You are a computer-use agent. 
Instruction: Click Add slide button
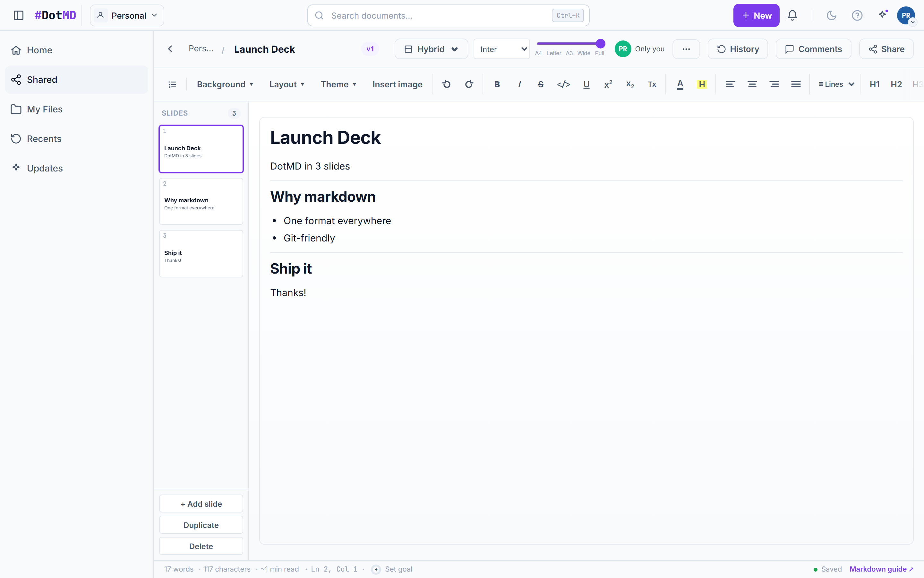pyautogui.click(x=201, y=504)
